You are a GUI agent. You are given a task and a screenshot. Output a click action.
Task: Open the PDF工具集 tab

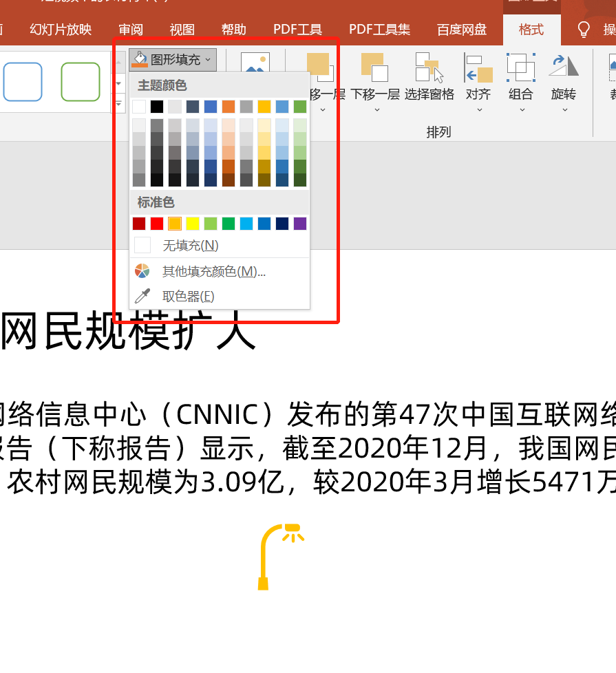coord(379,30)
